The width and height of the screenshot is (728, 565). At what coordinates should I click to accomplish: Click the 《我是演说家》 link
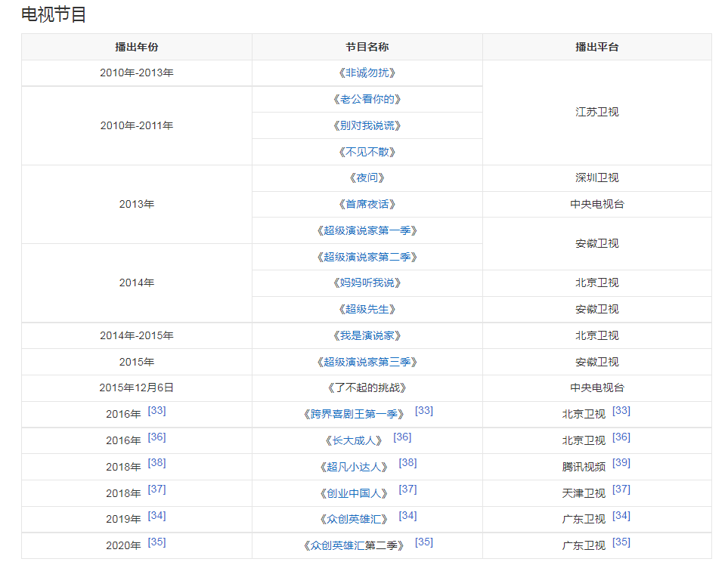pos(367,336)
